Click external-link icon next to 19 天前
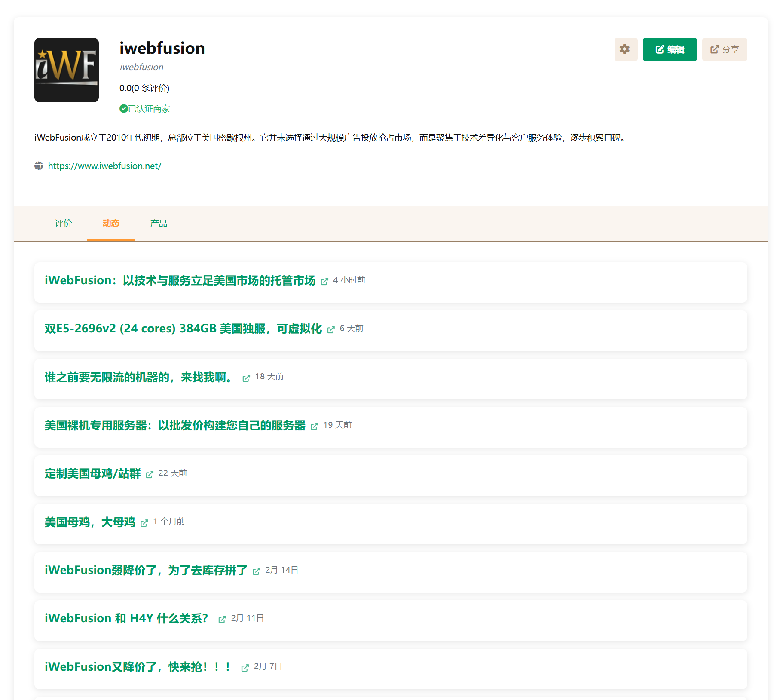This screenshot has height=700, width=780. coord(315,426)
